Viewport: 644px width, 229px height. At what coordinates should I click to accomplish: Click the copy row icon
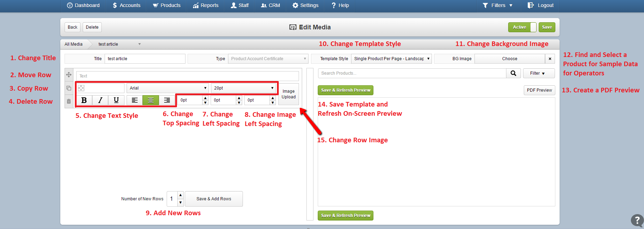pyautogui.click(x=69, y=88)
